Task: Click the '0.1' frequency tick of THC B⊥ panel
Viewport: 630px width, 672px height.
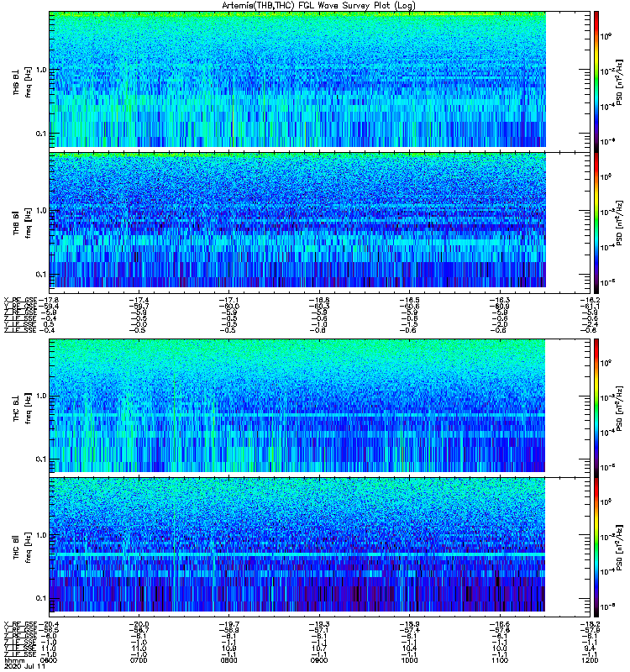Action: point(40,459)
